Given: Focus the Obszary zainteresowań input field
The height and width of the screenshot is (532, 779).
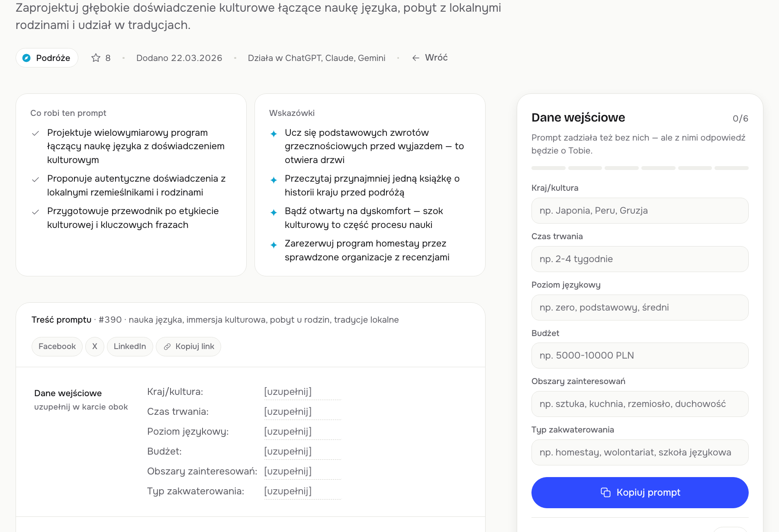Looking at the screenshot, I should coord(640,404).
